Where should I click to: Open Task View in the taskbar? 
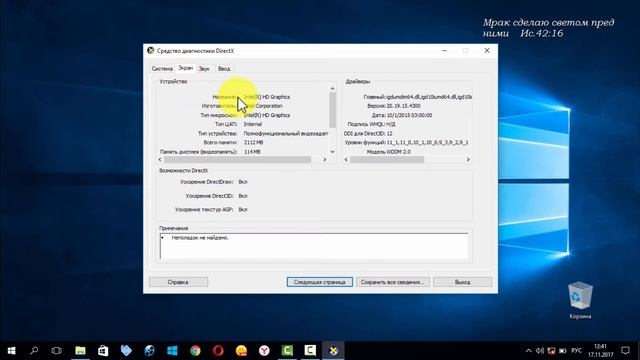(57, 350)
